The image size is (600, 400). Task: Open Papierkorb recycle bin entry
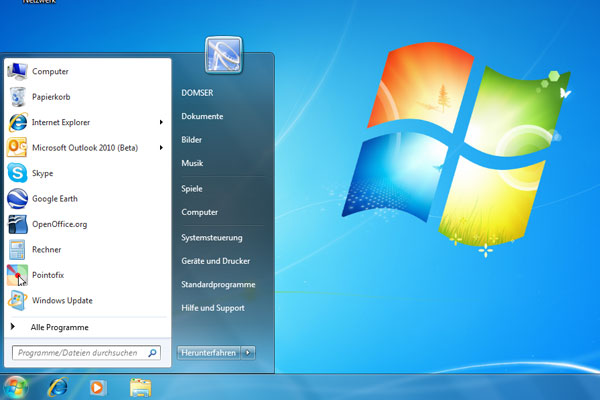point(49,97)
